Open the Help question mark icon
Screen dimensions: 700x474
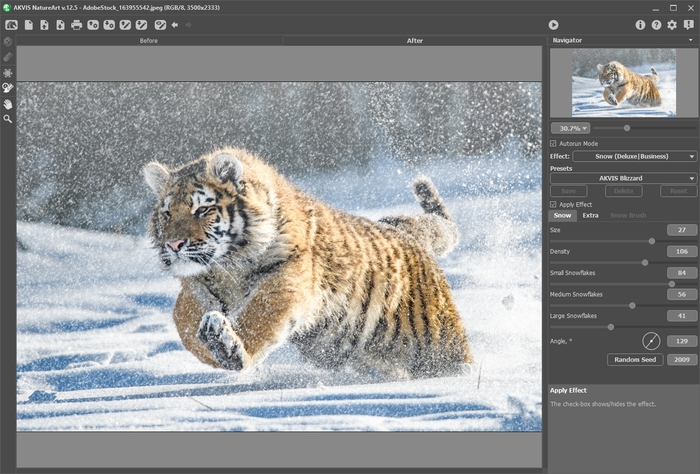click(x=656, y=24)
